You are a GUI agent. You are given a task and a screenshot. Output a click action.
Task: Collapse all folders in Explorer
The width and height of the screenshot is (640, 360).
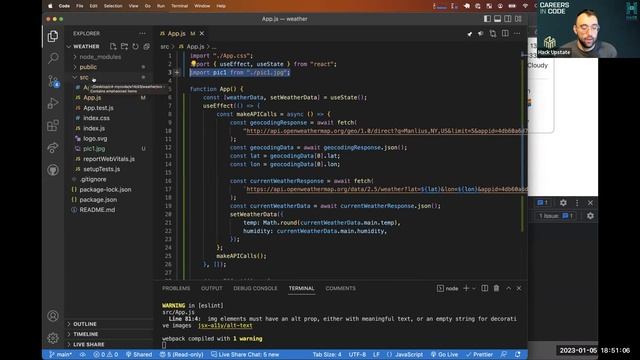pos(146,47)
